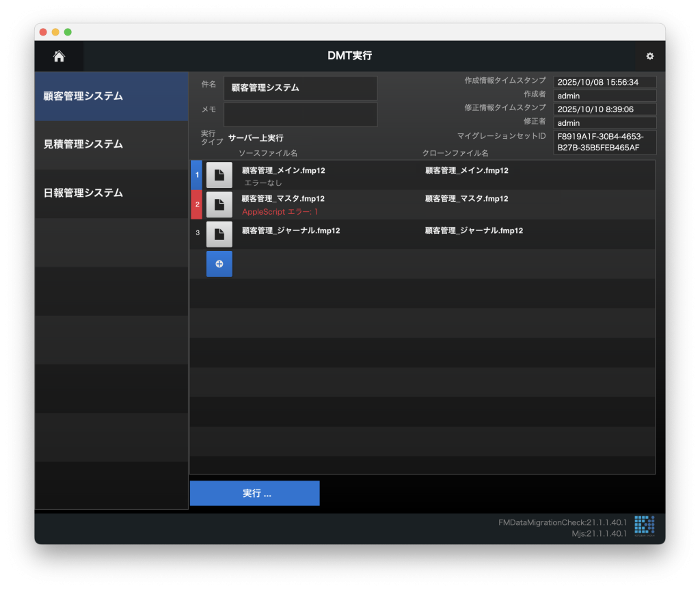Click the logo icon in the footer
The height and width of the screenshot is (590, 700).
(x=644, y=525)
